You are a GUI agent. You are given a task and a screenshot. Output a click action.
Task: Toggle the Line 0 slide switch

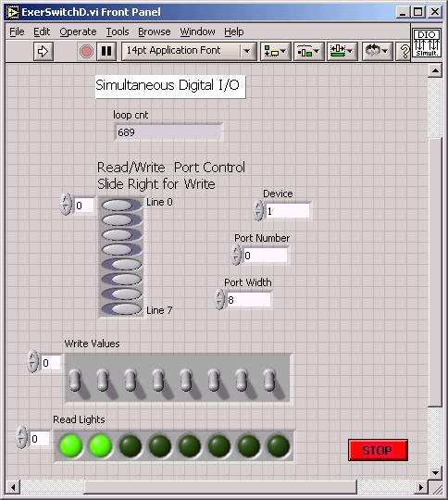pos(121,205)
